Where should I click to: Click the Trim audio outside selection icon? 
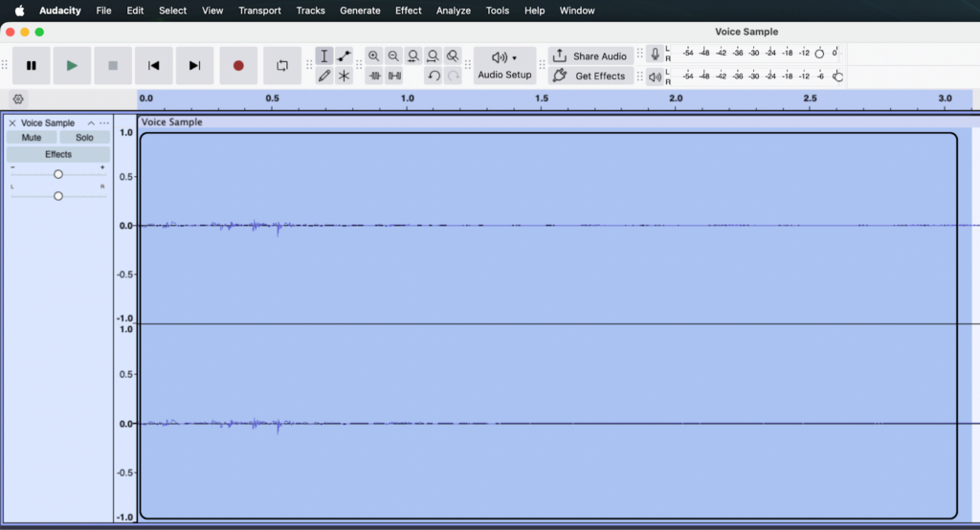(374, 76)
